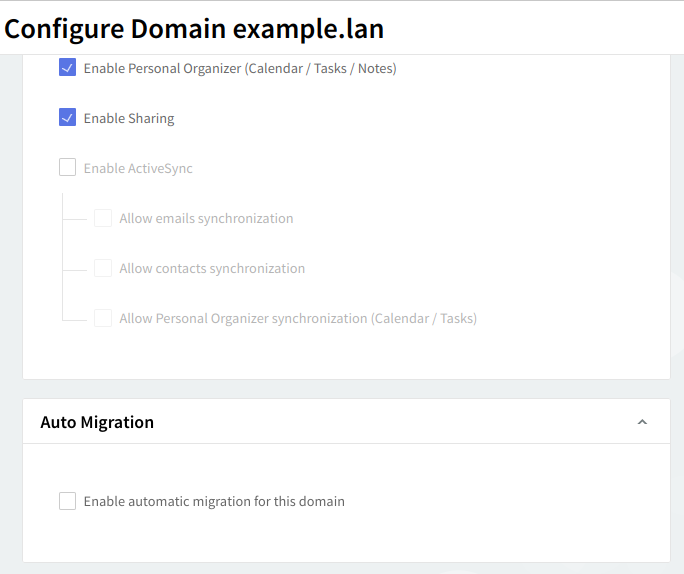Image resolution: width=684 pixels, height=574 pixels.
Task: Click 'Enable automatic migration for this domain' label
Action: point(214,502)
